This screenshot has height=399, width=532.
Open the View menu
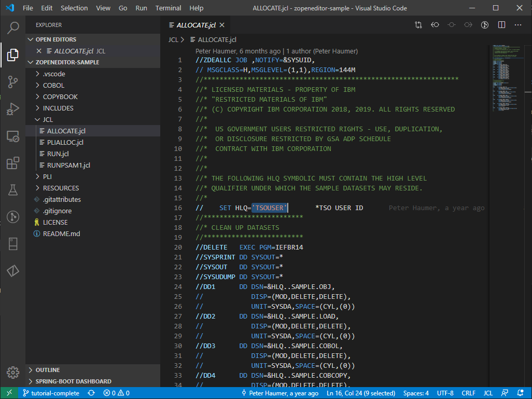[x=103, y=8]
